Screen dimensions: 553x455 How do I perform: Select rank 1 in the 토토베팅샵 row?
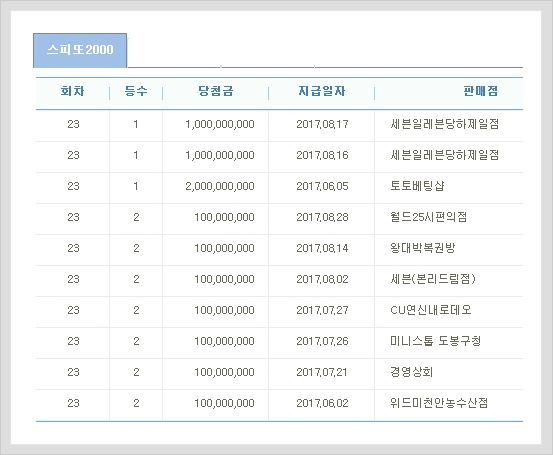[x=136, y=186]
